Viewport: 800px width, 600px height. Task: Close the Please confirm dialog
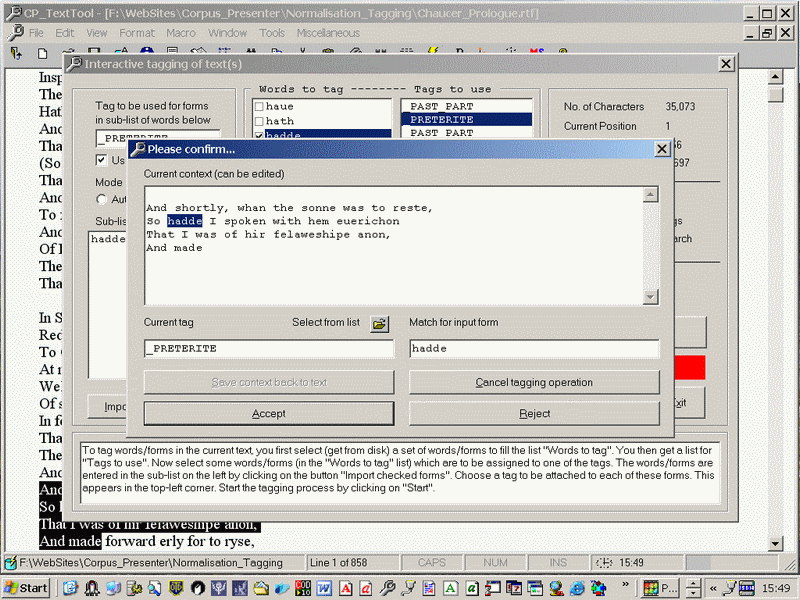(x=661, y=149)
